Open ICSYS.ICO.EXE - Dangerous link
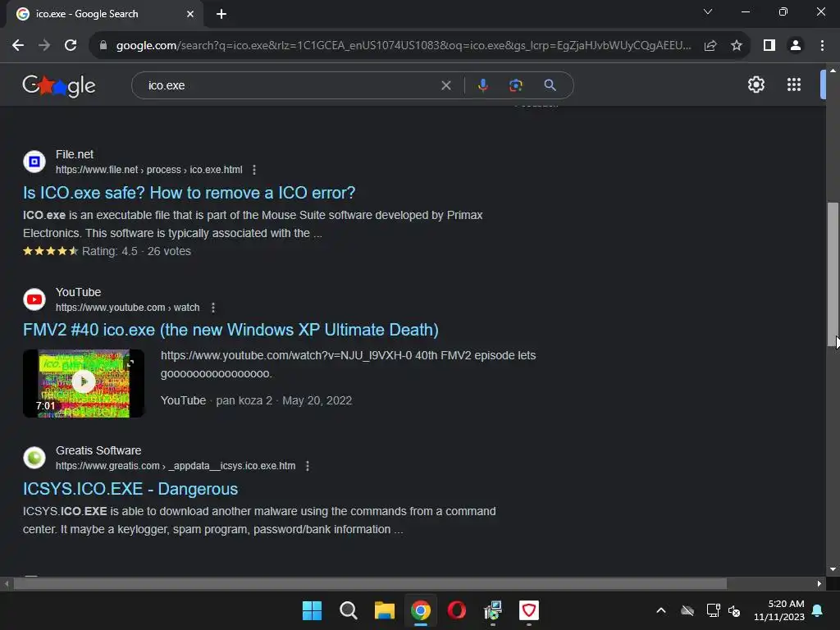Viewport: 840px width, 630px height. coord(130,489)
